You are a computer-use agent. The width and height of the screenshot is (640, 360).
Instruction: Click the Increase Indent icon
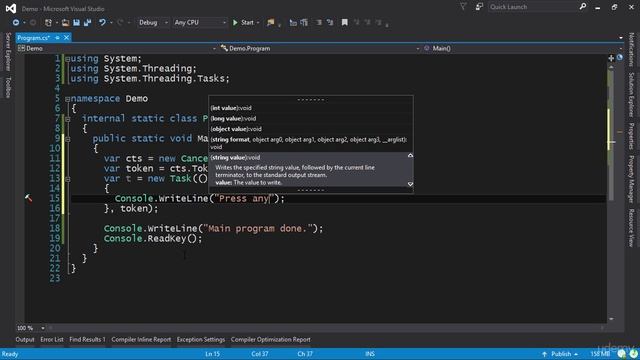pos(330,22)
